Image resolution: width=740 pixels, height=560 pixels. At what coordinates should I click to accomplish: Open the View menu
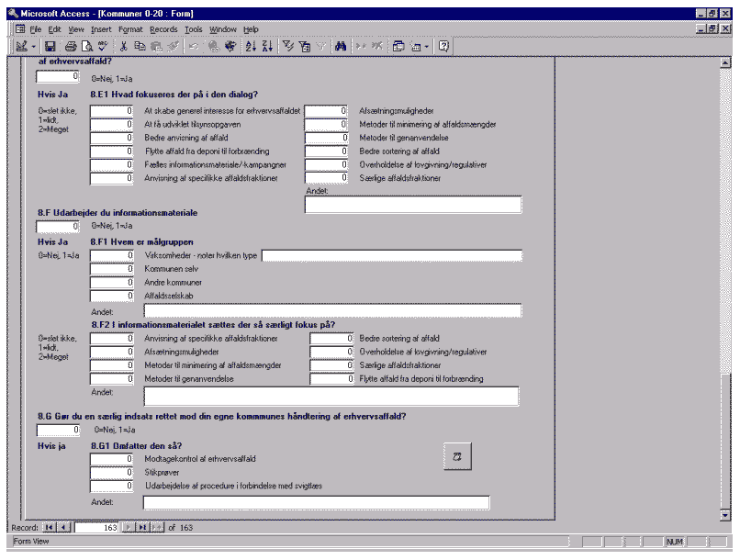tap(76, 29)
